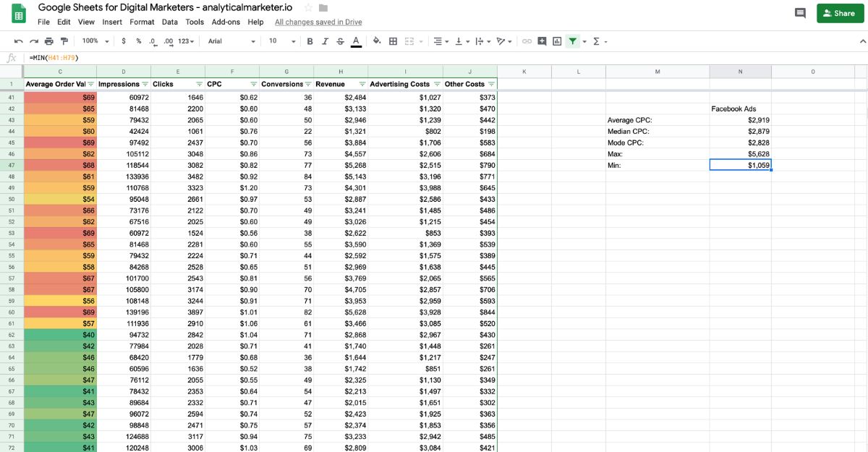This screenshot has width=868, height=452.
Task: Star the document title
Action: [x=308, y=7]
